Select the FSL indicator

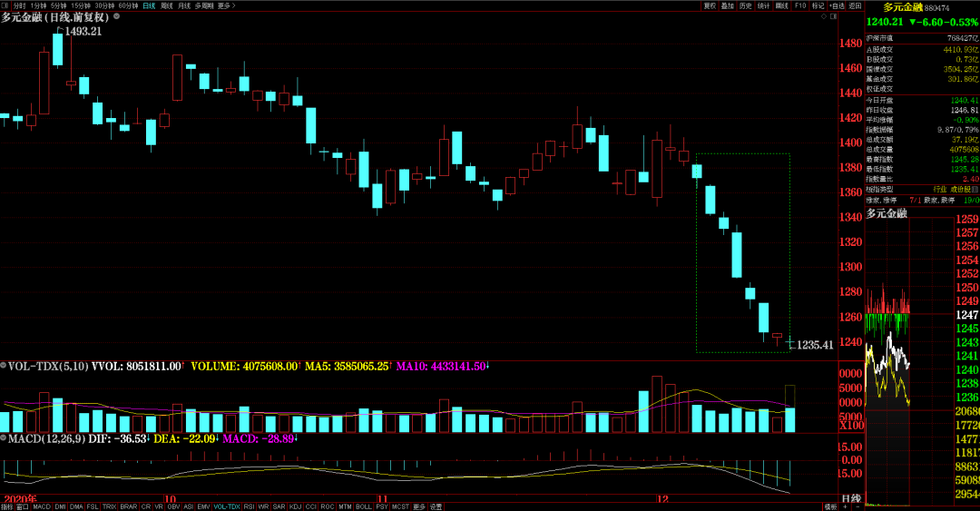93,506
